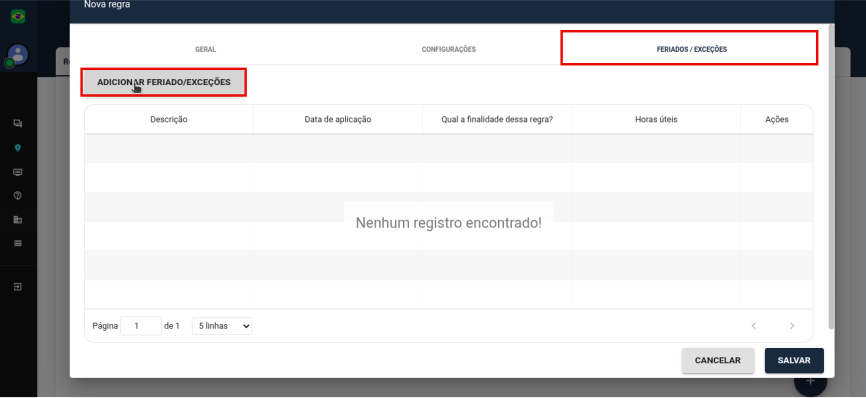
Task: Open the buildings company sidebar icon
Action: click(18, 220)
